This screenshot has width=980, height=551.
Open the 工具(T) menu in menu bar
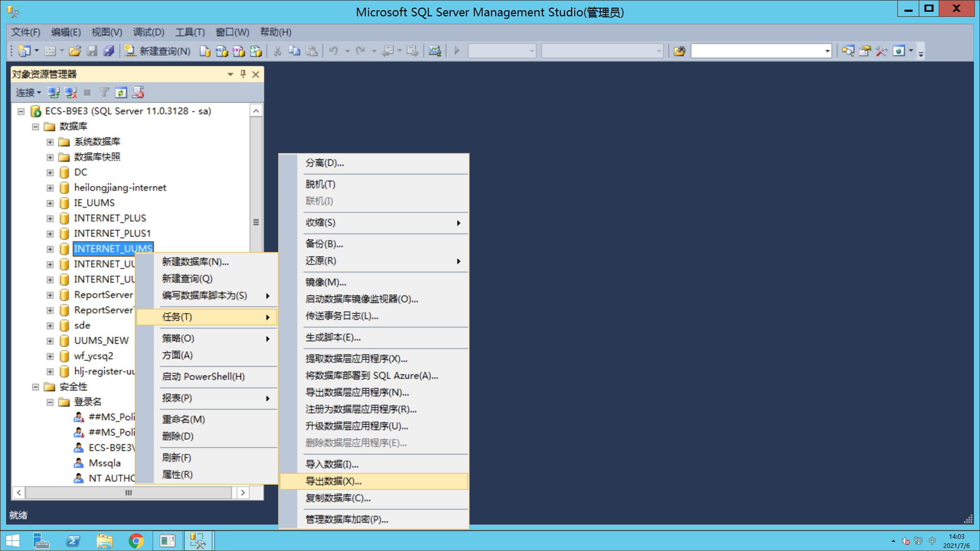(x=190, y=32)
